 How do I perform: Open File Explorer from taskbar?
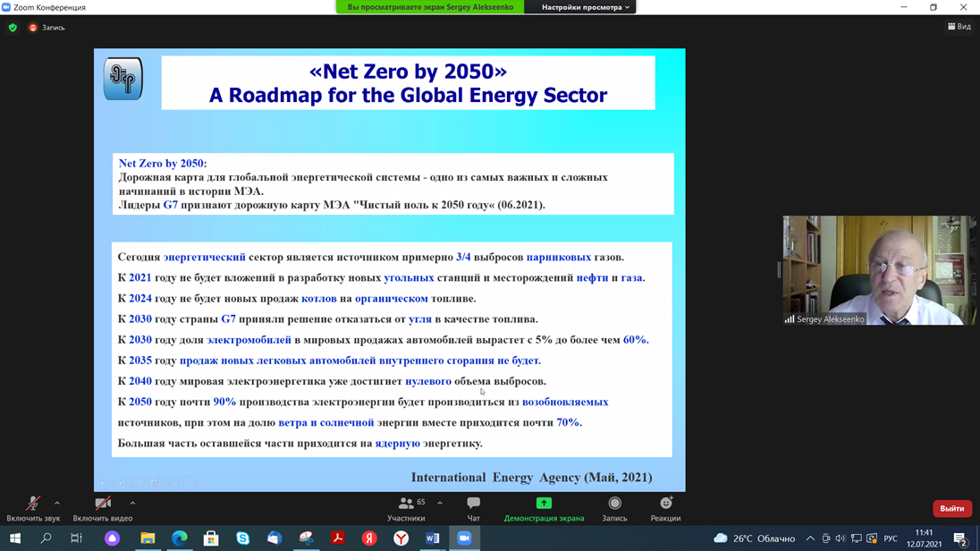click(x=148, y=538)
